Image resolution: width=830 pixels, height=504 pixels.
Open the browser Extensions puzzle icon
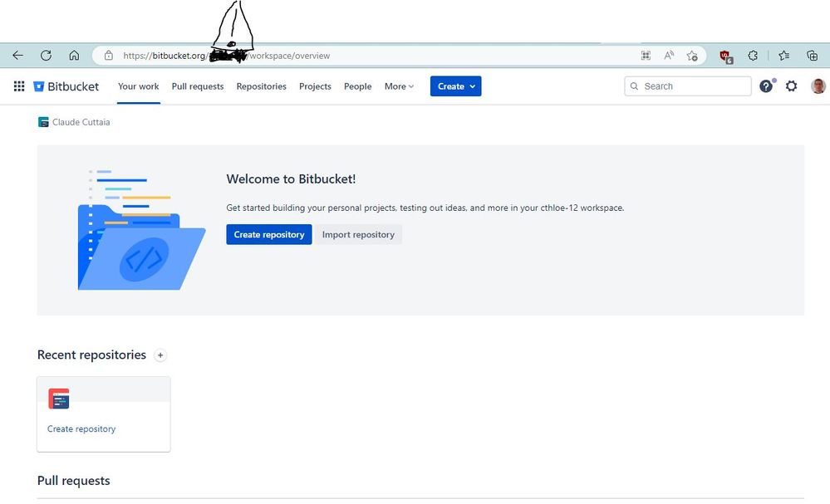click(x=753, y=56)
